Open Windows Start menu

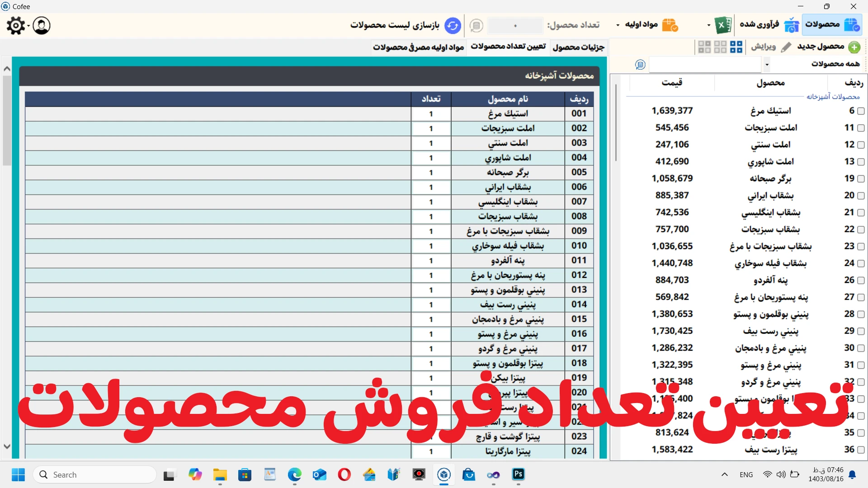(x=19, y=475)
